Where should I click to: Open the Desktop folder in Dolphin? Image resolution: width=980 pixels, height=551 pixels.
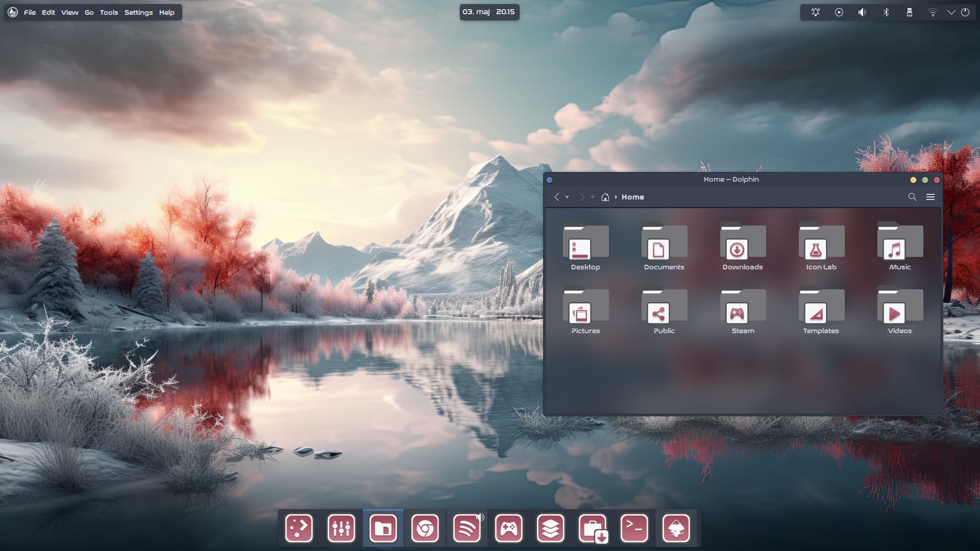click(x=585, y=247)
